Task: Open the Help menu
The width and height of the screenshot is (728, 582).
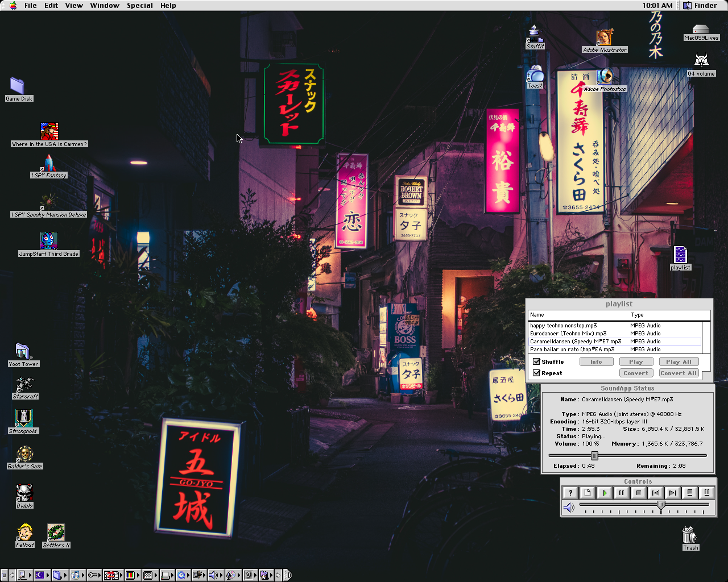Action: pyautogui.click(x=168, y=6)
